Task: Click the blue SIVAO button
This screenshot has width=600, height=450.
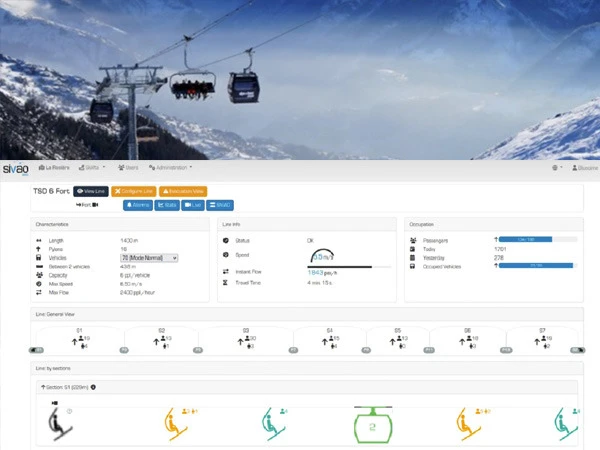Action: click(220, 205)
